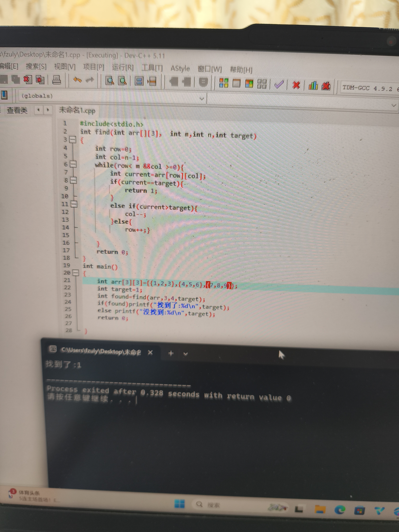Collapse the while loop fold marker
The width and height of the screenshot is (399, 532).
click(x=73, y=164)
